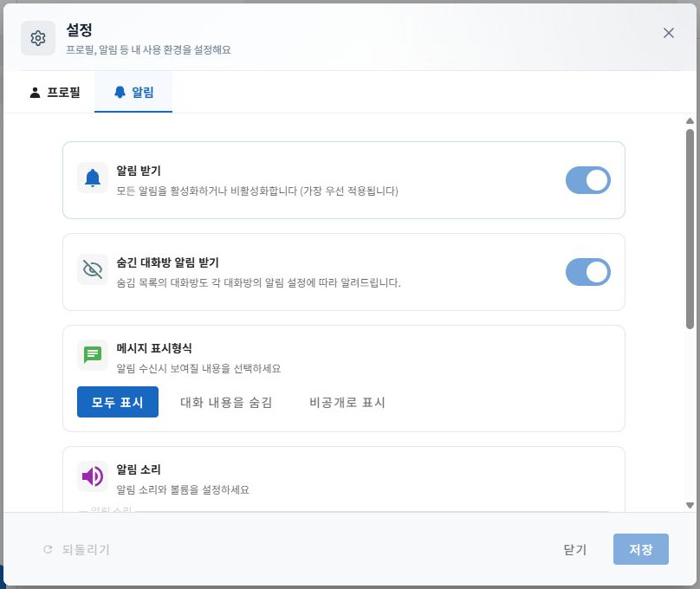This screenshot has height=589, width=700.
Task: Click the 숨긴 대화방 알림 받기 heading
Action: [x=167, y=262]
